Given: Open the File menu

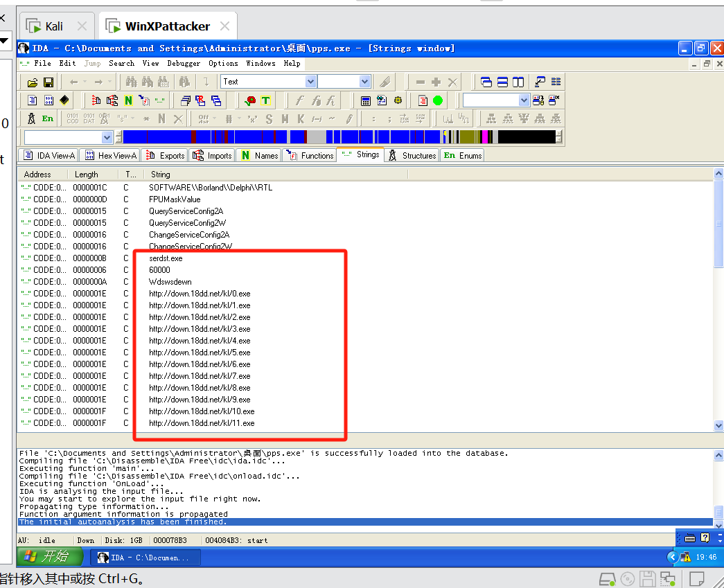Looking at the screenshot, I should coord(42,63).
